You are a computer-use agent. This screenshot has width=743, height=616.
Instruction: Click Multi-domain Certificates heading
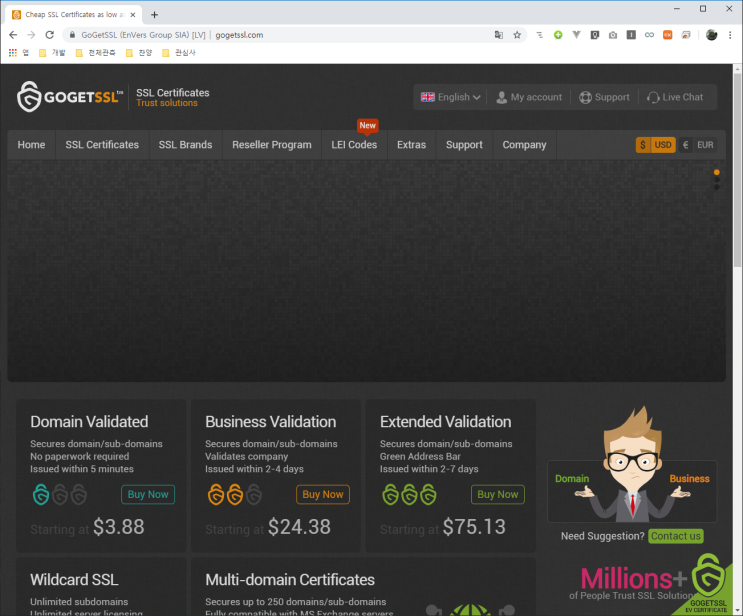[290, 580]
